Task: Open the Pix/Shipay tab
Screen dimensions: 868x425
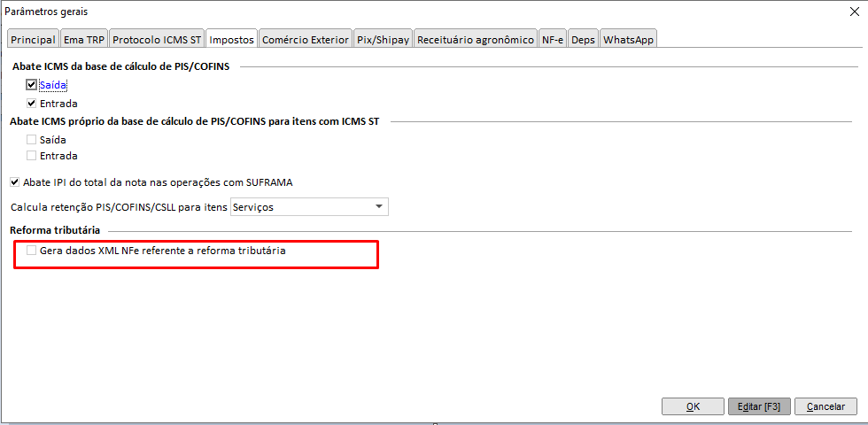Action: [x=383, y=40]
